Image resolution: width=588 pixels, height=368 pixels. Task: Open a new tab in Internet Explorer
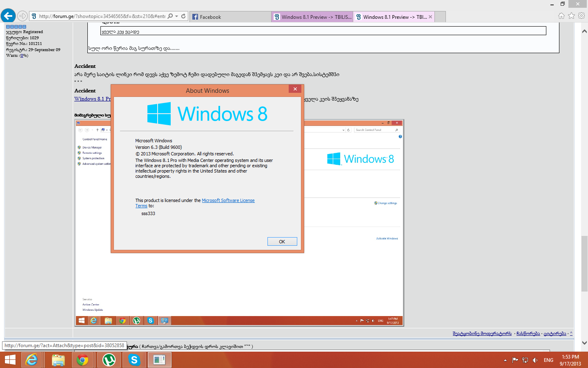point(440,17)
